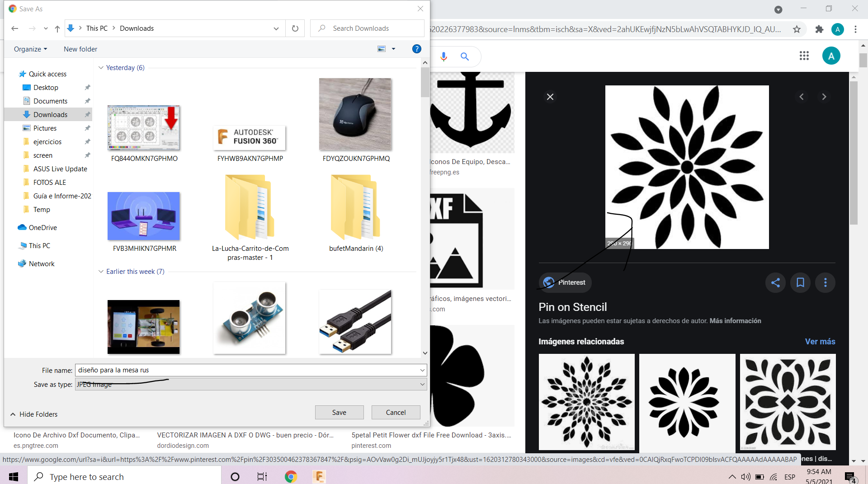Share the previewed image

tap(775, 282)
